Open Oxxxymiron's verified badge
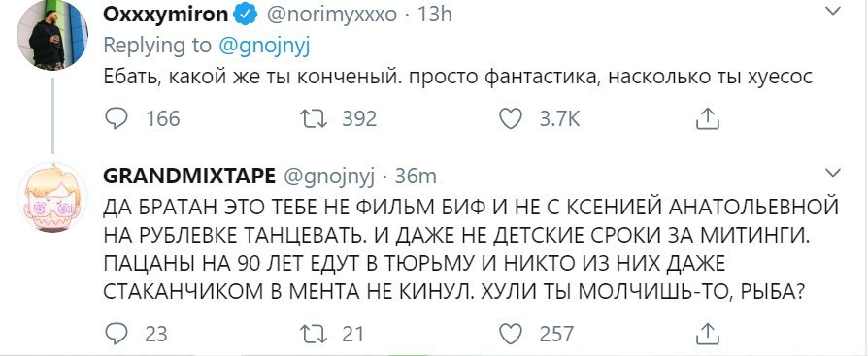868x356 pixels. click(x=245, y=15)
